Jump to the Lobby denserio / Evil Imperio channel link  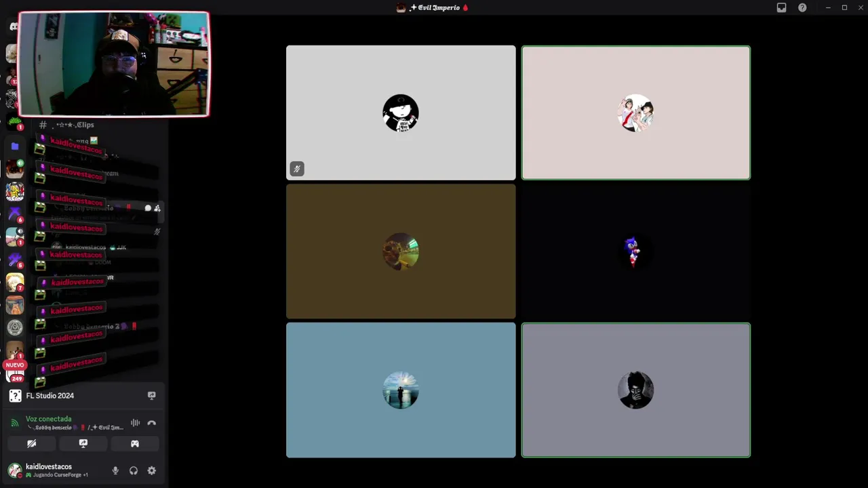76,428
